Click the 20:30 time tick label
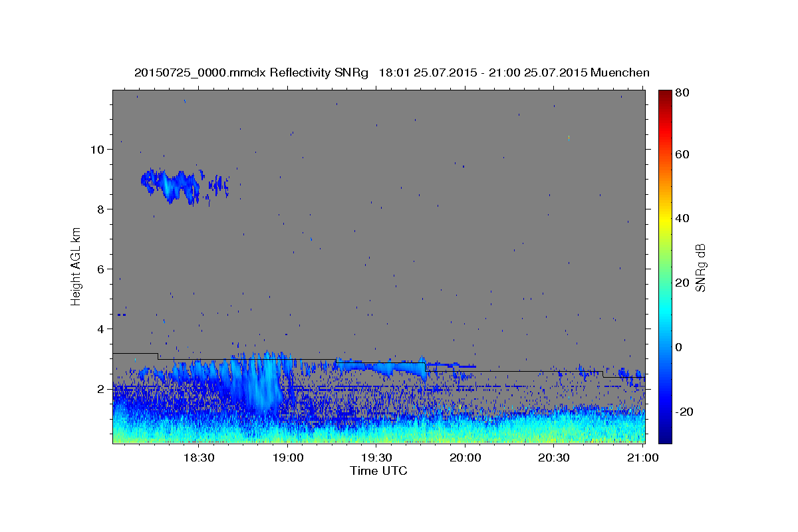798x532 pixels. point(553,458)
